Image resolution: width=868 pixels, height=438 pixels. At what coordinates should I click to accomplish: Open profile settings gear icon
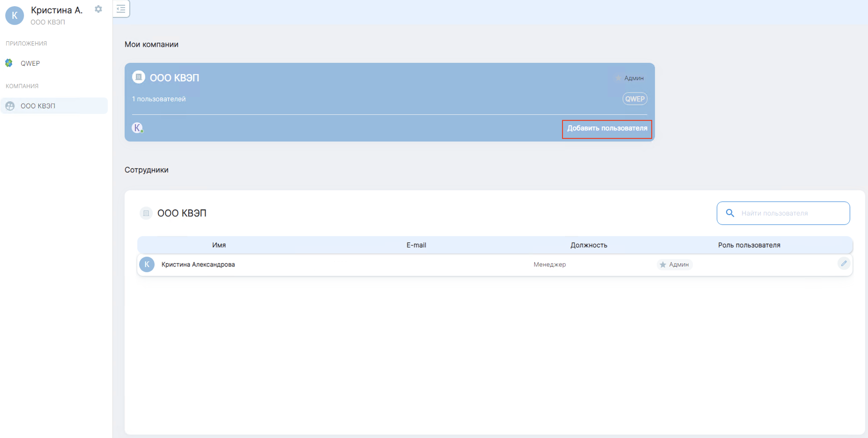tap(98, 9)
